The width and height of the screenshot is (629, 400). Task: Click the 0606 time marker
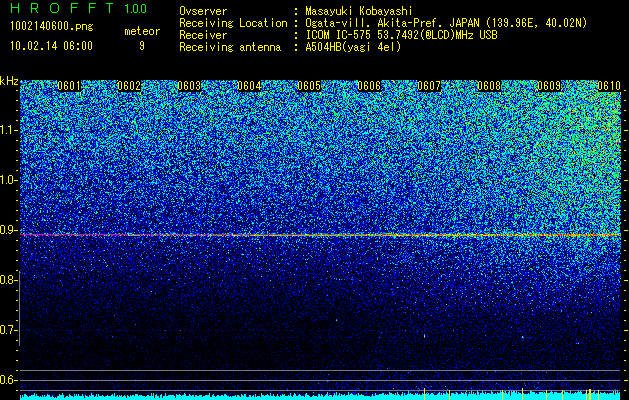coord(369,86)
